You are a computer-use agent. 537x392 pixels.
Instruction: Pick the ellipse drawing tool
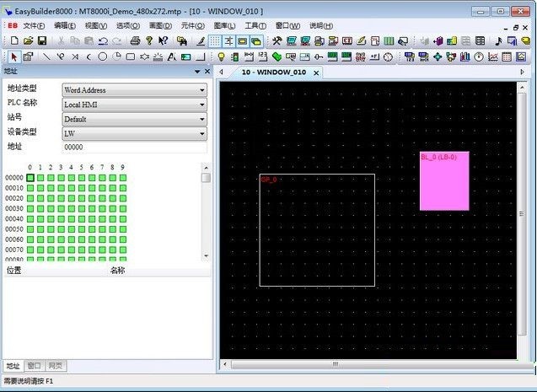(103, 56)
